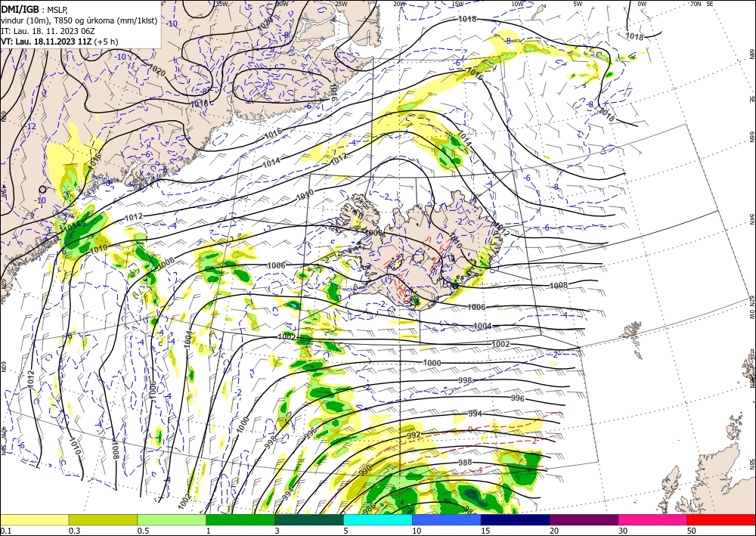Click the "0.1" legend value label
The width and height of the screenshot is (756, 536).
coord(5,531)
